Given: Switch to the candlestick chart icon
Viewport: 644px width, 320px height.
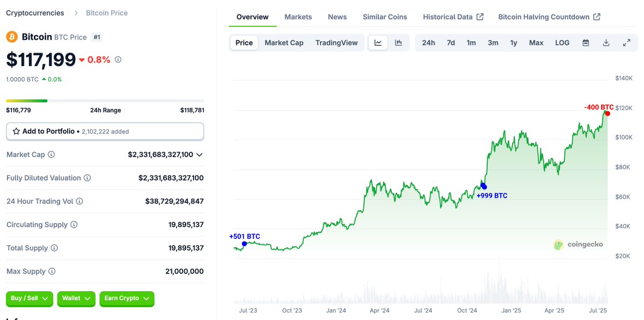Looking at the screenshot, I should [x=398, y=43].
